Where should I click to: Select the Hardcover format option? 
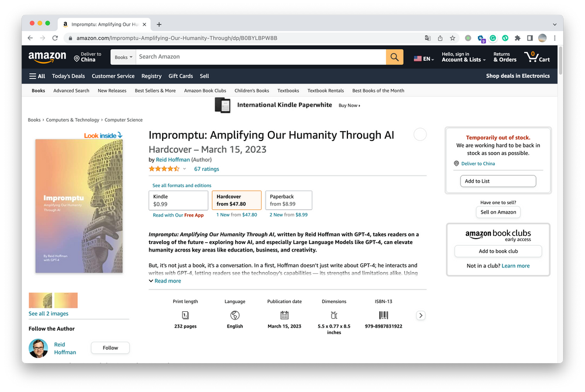(236, 200)
